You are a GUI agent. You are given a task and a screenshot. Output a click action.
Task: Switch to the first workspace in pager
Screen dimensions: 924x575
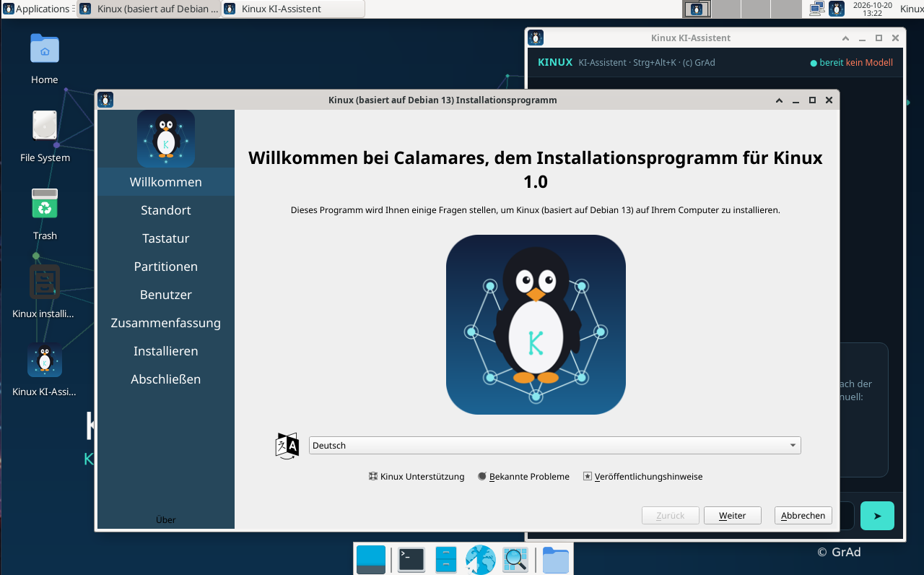tap(697, 9)
